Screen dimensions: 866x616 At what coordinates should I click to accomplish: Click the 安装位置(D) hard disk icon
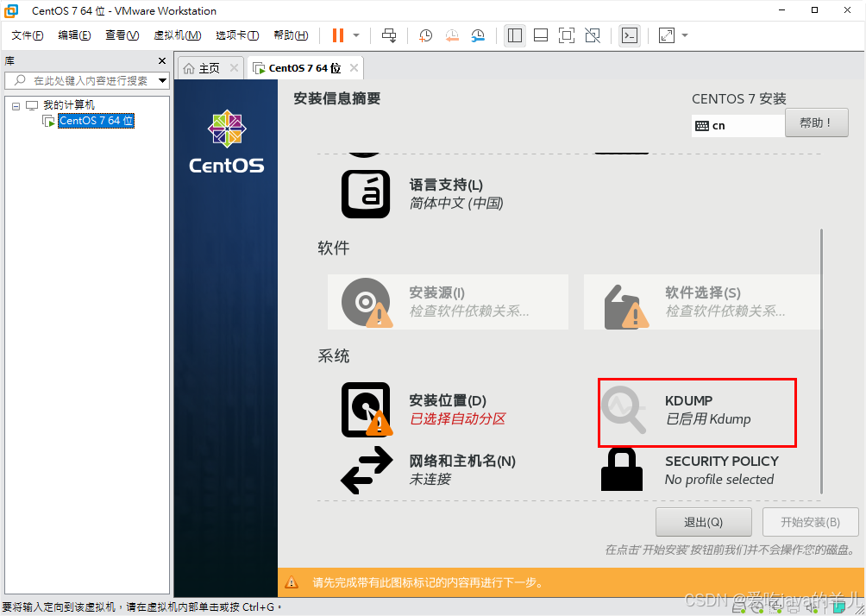366,410
